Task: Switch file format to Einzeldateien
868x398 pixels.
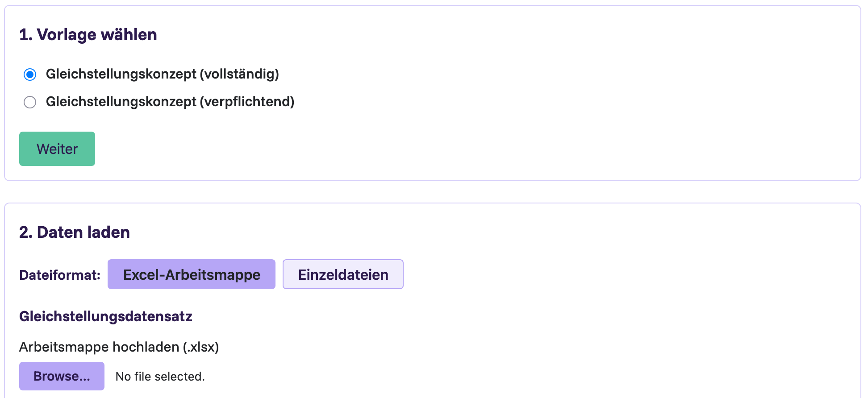Action: (x=343, y=274)
